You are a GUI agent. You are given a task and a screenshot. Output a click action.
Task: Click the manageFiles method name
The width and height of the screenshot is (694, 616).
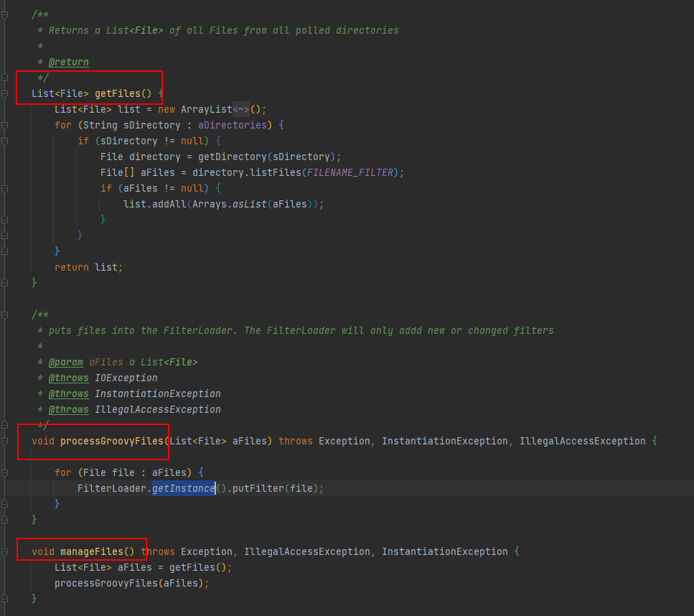point(92,552)
